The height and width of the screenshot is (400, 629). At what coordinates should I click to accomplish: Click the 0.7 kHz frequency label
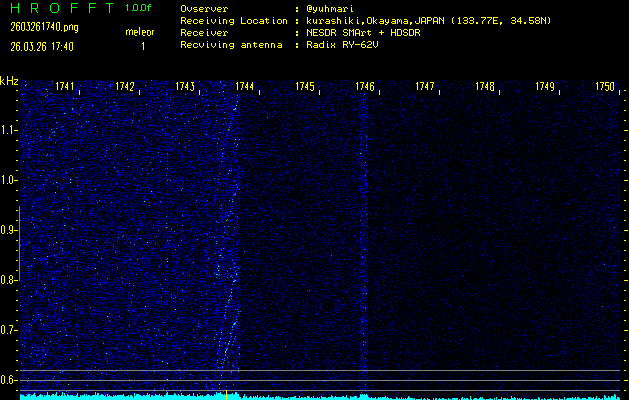tap(9, 329)
